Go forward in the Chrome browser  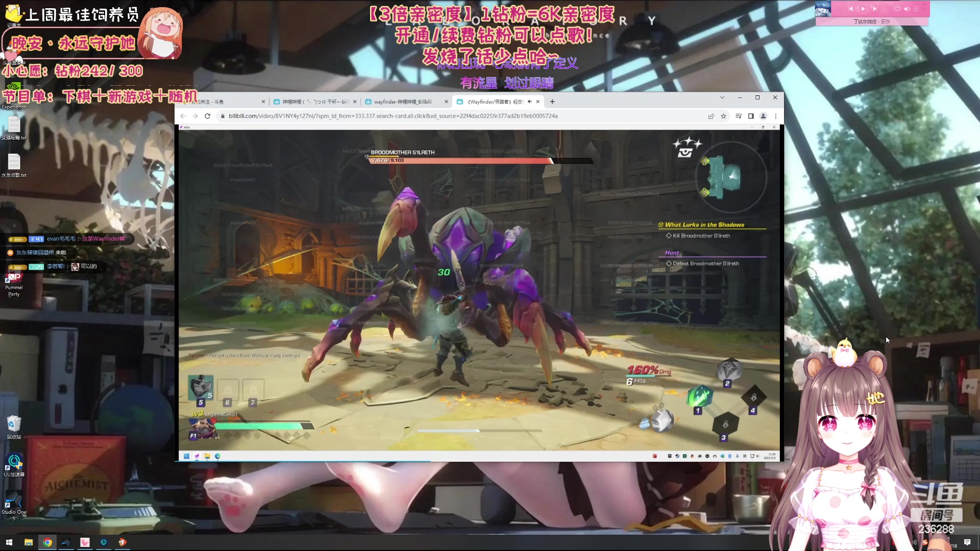coord(195,116)
